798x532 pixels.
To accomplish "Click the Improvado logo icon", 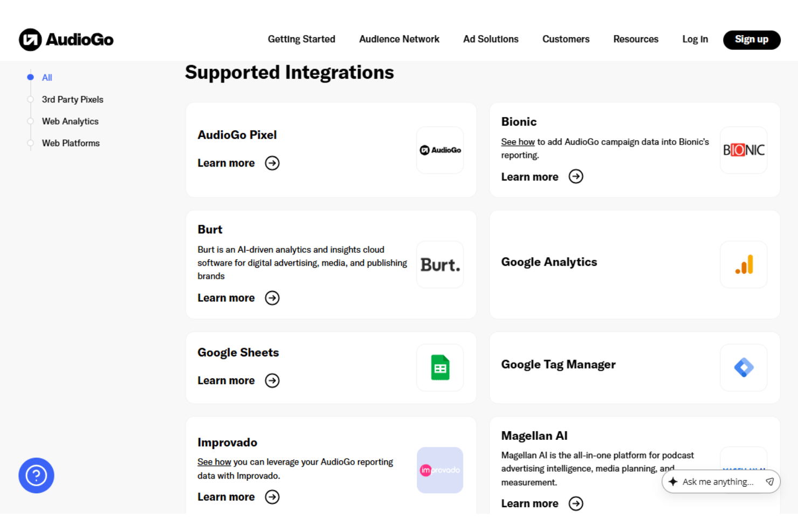I will point(440,470).
